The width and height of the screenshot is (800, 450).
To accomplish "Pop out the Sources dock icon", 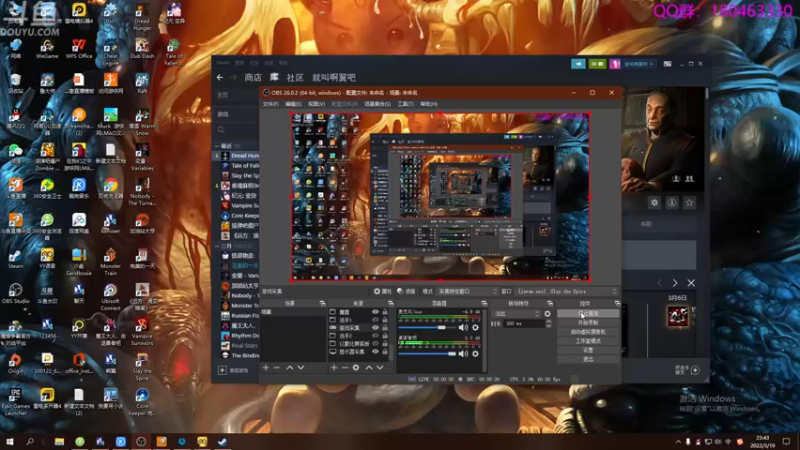I will tap(391, 304).
